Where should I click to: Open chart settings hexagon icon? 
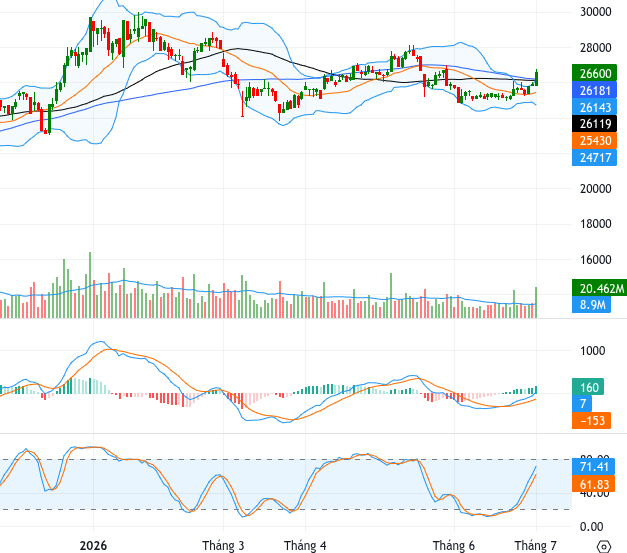[604, 546]
